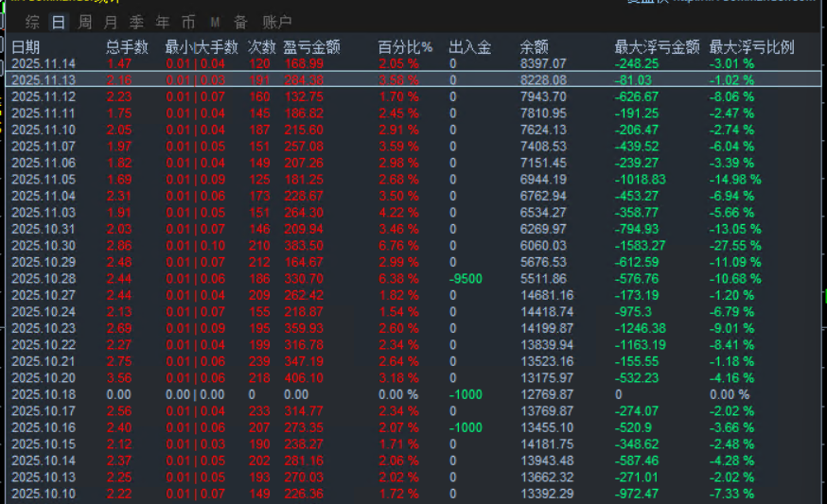Click date cell 2025.10.30

click(44, 246)
